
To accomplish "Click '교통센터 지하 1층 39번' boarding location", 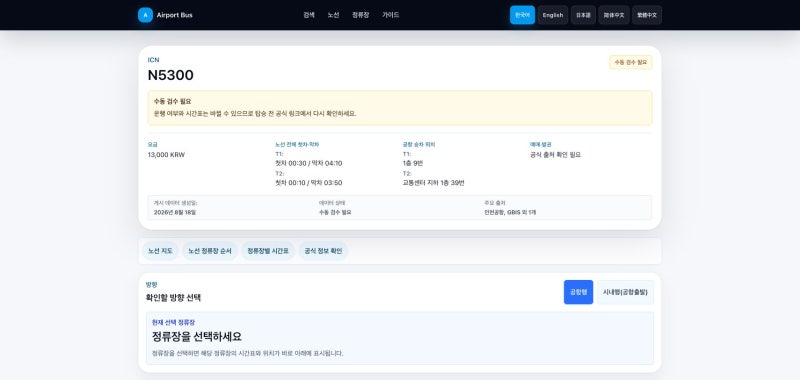I will 433,183.
